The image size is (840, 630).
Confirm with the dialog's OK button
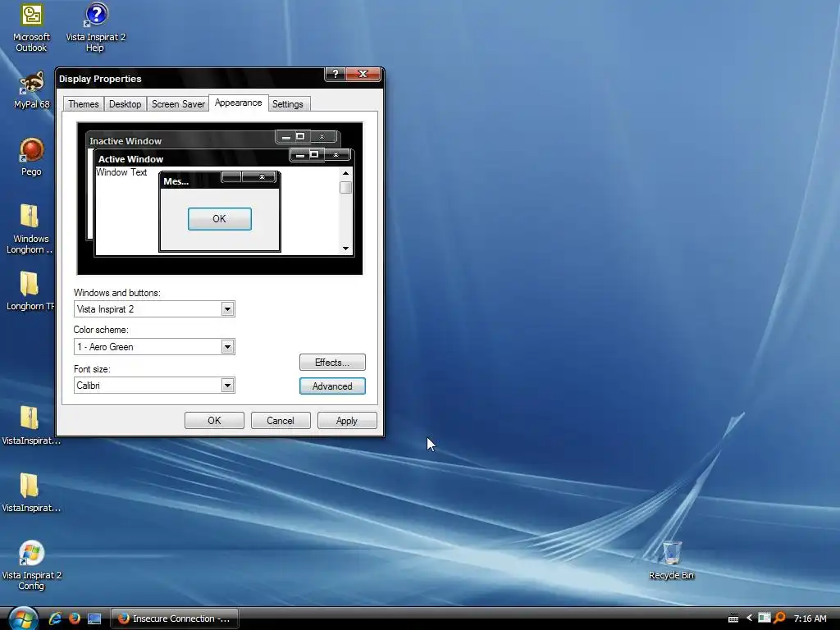pyautogui.click(x=214, y=421)
